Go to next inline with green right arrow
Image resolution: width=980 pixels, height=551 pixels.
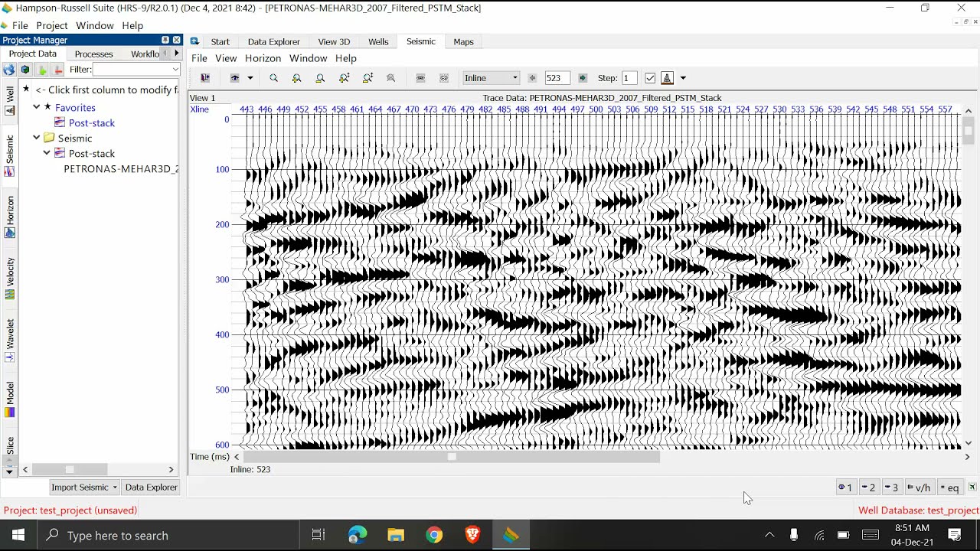[x=583, y=78]
